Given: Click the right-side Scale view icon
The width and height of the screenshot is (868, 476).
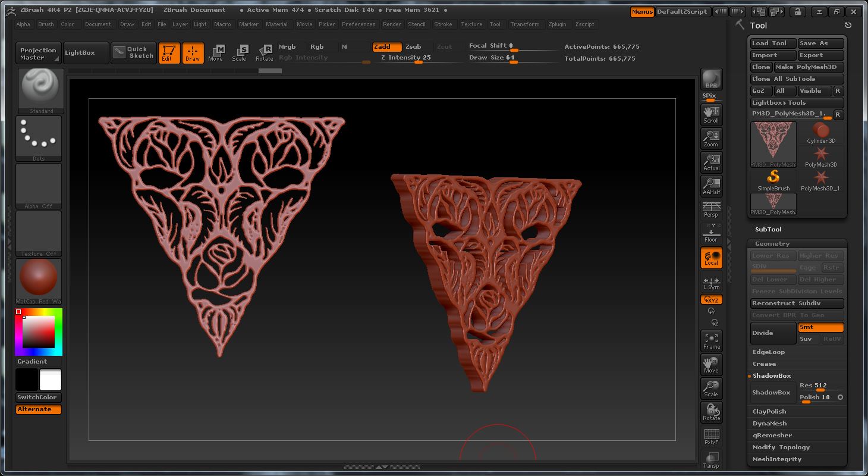Looking at the screenshot, I should [x=711, y=389].
